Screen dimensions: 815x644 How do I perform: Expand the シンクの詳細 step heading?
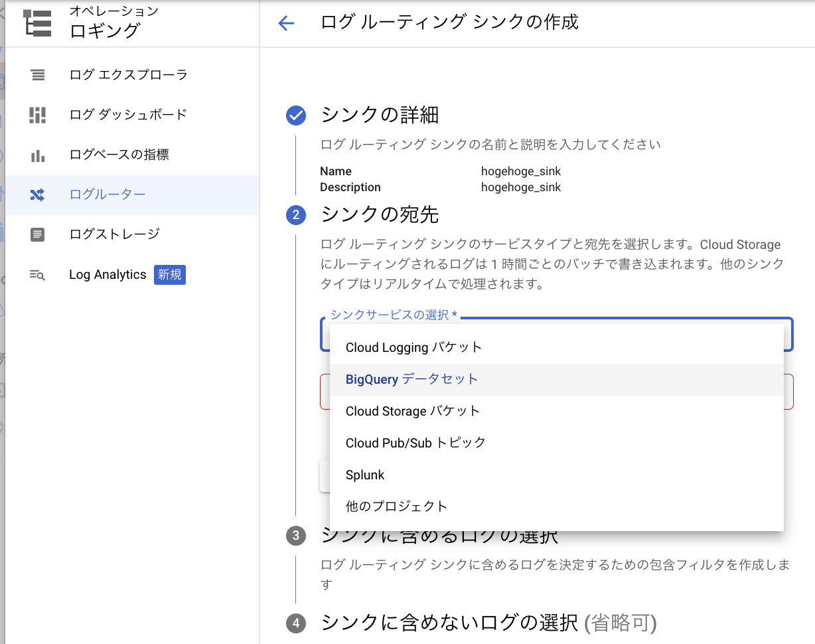point(380,115)
